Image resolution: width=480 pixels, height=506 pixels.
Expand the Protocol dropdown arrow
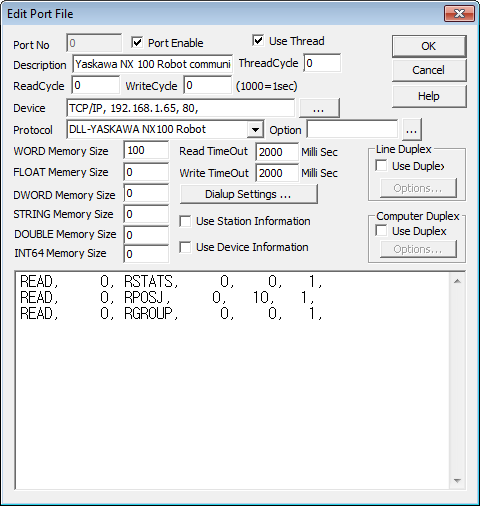pos(255,129)
